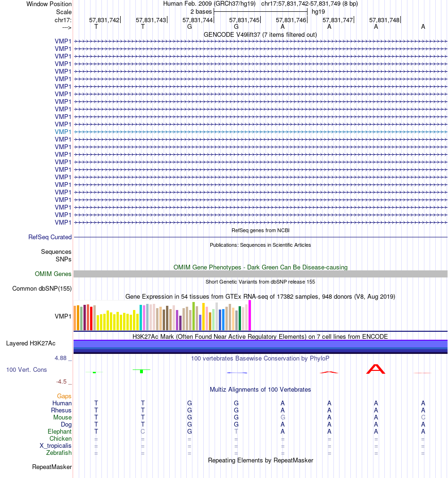Click the Dog species label

point(66,424)
